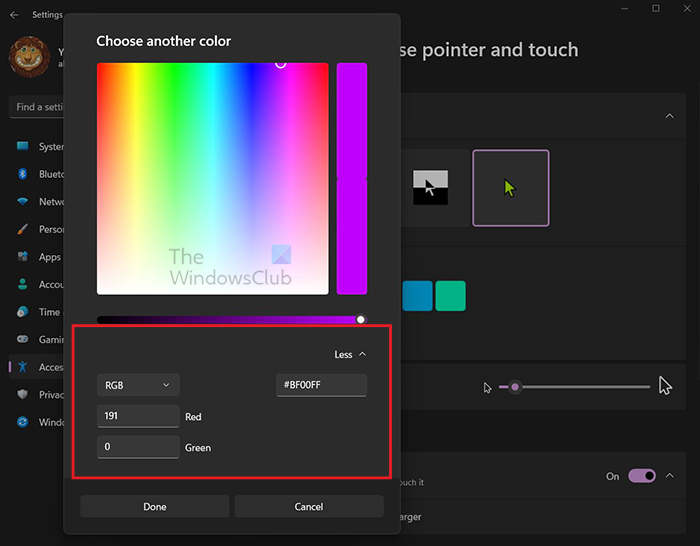Click the Accounts person icon
The image size is (700, 546).
[23, 284]
